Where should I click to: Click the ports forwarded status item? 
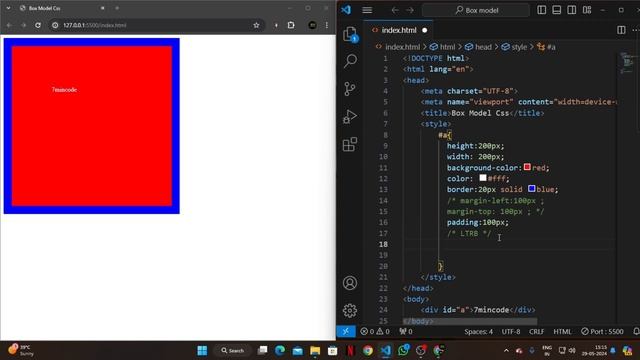click(x=406, y=331)
